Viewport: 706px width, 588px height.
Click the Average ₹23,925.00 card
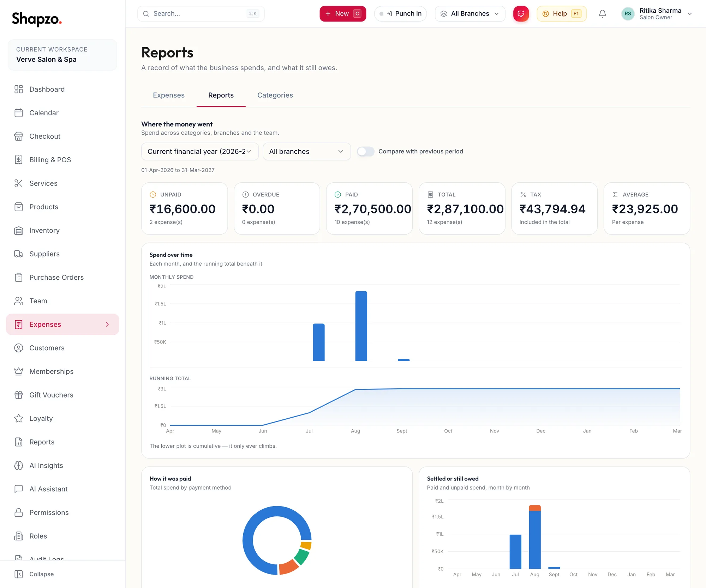click(647, 208)
